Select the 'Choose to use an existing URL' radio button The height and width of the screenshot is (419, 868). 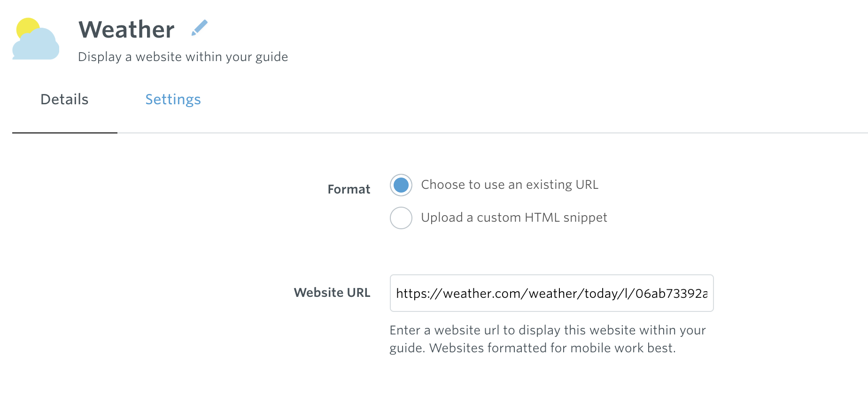[x=401, y=185]
